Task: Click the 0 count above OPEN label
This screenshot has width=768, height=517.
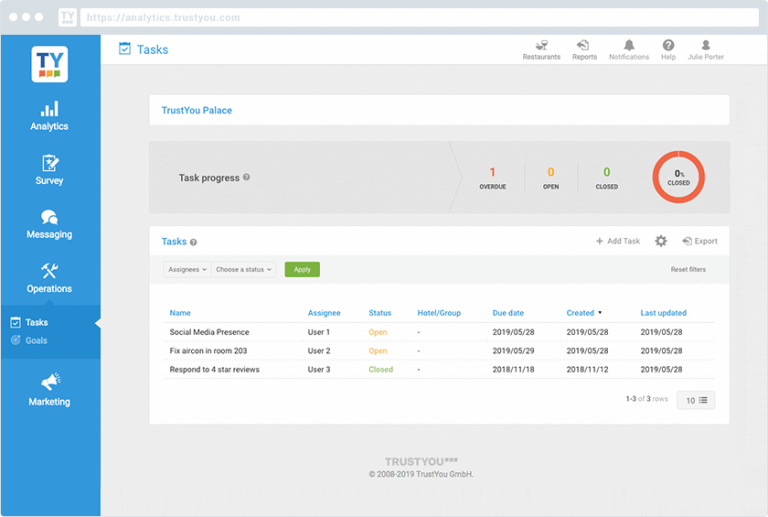Action: pyautogui.click(x=551, y=172)
